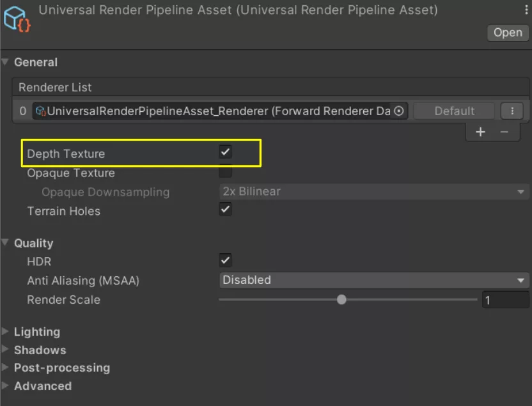Click the Open button to edit the asset

coord(507,33)
